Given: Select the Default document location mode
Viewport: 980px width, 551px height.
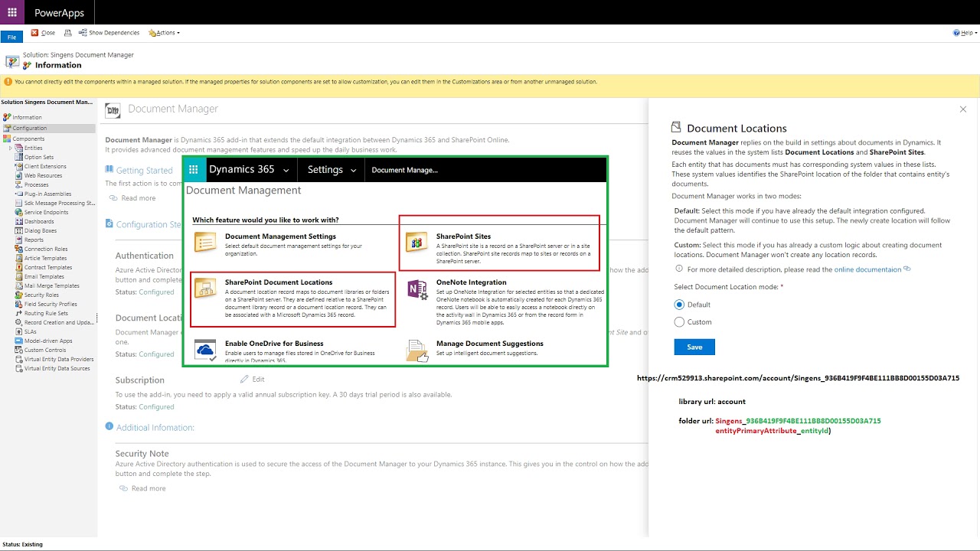Looking at the screenshot, I should (x=679, y=305).
